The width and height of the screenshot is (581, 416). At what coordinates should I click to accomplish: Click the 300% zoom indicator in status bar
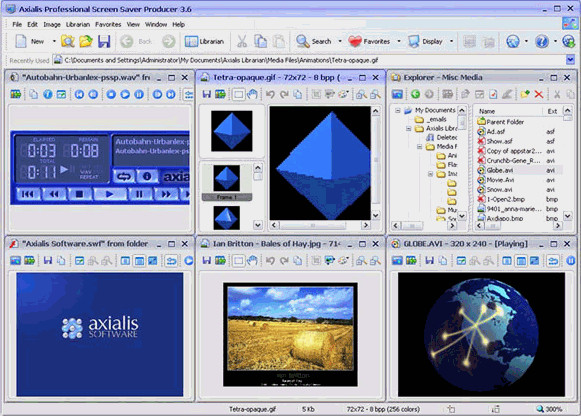coord(550,409)
